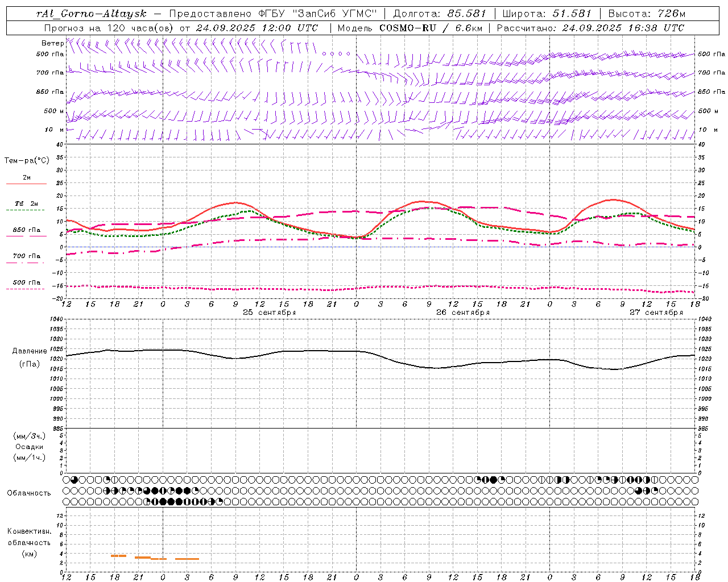Click the Ветер label of wind panel
Screen dimensions: 728x582
pos(52,43)
